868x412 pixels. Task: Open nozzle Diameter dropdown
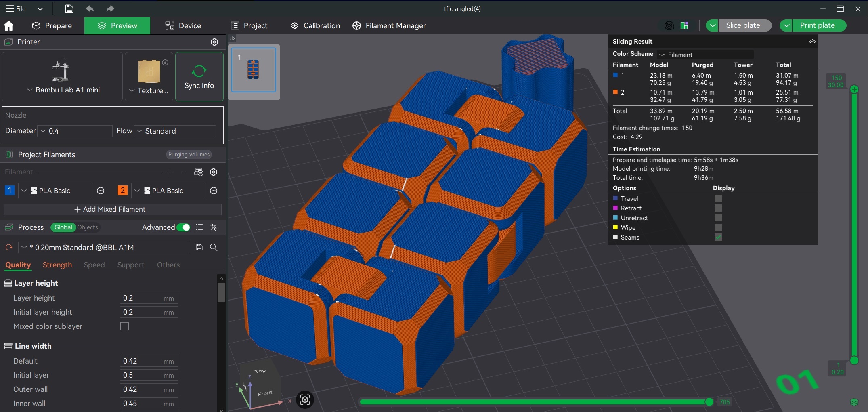(x=75, y=131)
